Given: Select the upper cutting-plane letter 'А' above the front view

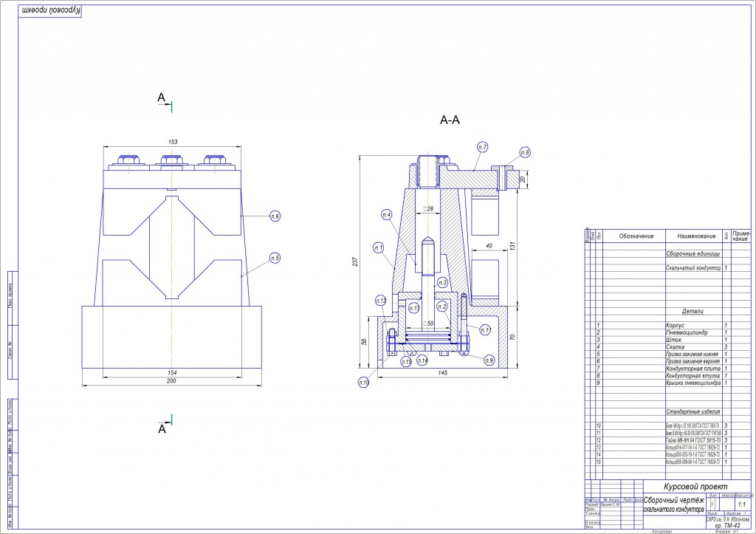Looking at the screenshot, I should (x=162, y=98).
